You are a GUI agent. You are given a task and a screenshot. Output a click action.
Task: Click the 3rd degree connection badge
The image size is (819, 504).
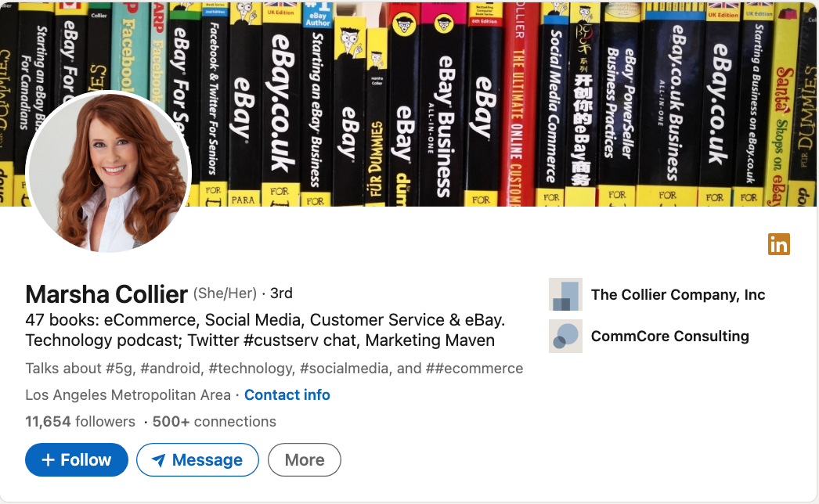[x=281, y=293]
